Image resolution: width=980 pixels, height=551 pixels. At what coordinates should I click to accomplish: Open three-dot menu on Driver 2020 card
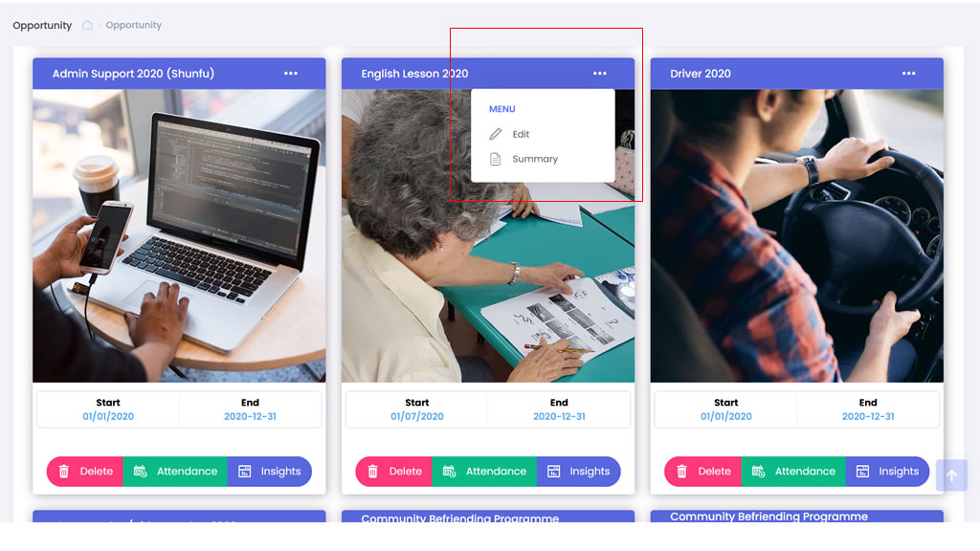coord(909,73)
